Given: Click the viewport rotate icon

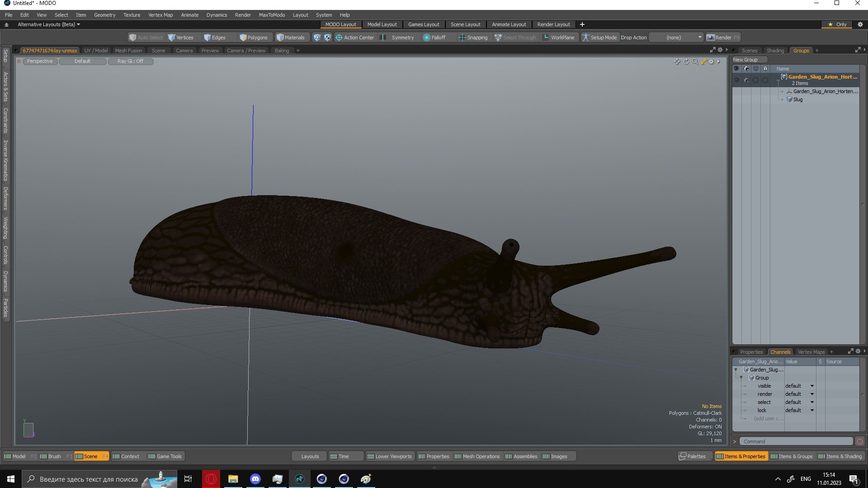Looking at the screenshot, I should pos(686,61).
